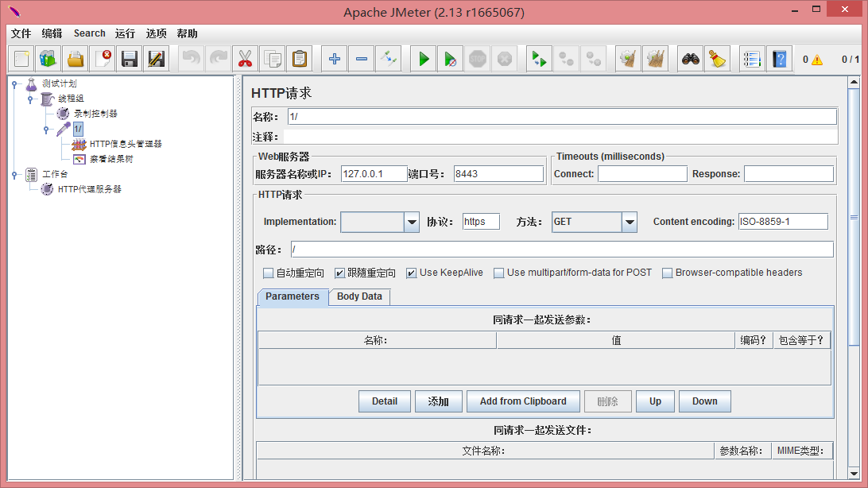Click the 删除 button
Screen dimensions: 868x488
click(608, 401)
